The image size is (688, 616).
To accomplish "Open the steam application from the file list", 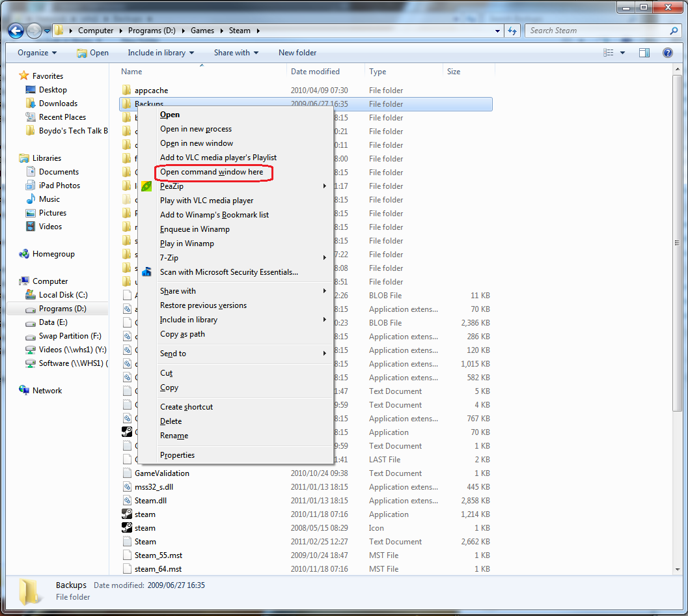I will (x=145, y=514).
